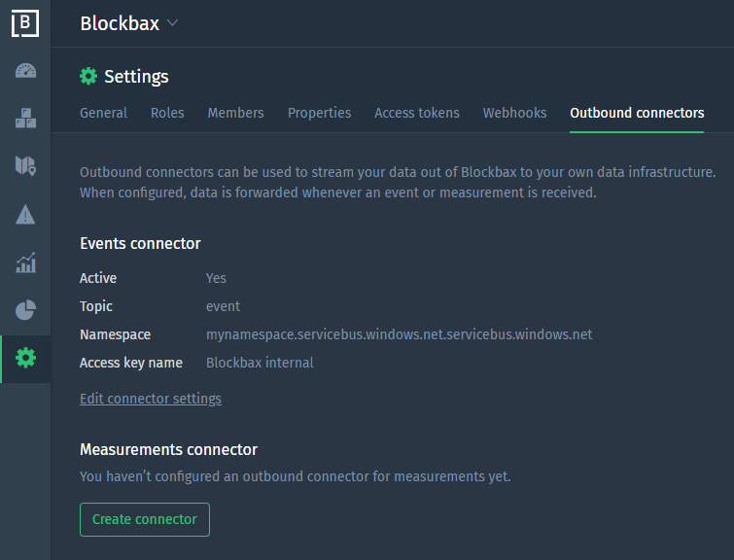Image resolution: width=734 pixels, height=560 pixels.
Task: Open the Members tab
Action: click(x=235, y=113)
